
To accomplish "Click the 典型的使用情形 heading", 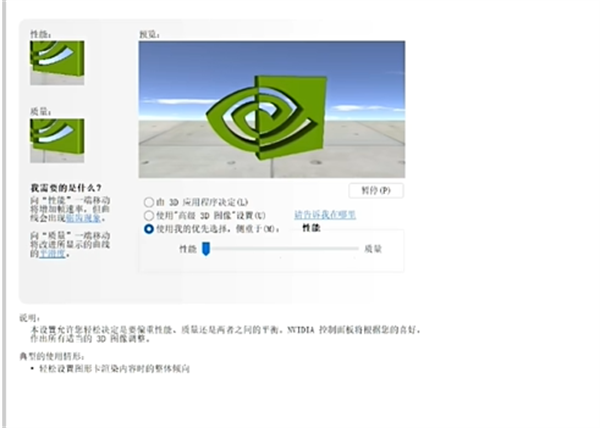I will (52, 356).
